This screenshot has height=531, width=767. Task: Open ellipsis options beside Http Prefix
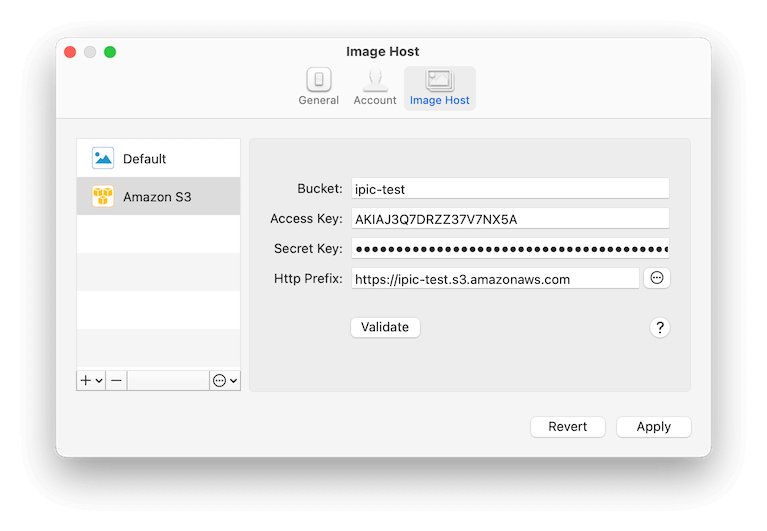[656, 278]
